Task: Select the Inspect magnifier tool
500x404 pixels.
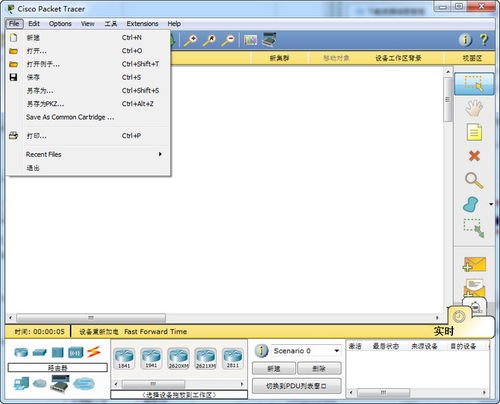Action: pyautogui.click(x=474, y=181)
